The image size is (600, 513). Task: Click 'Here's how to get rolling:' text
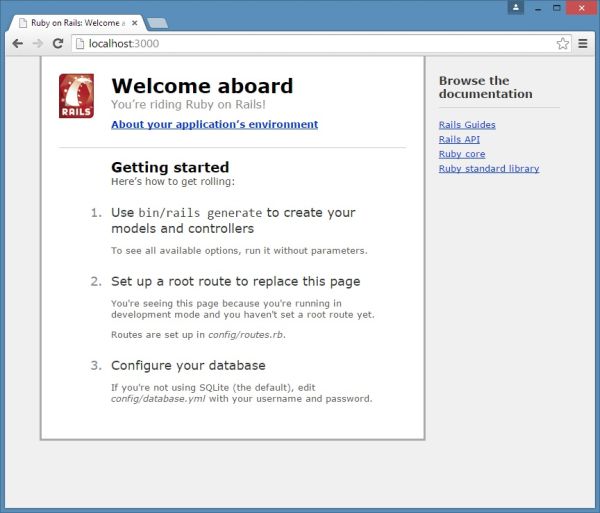tap(173, 181)
